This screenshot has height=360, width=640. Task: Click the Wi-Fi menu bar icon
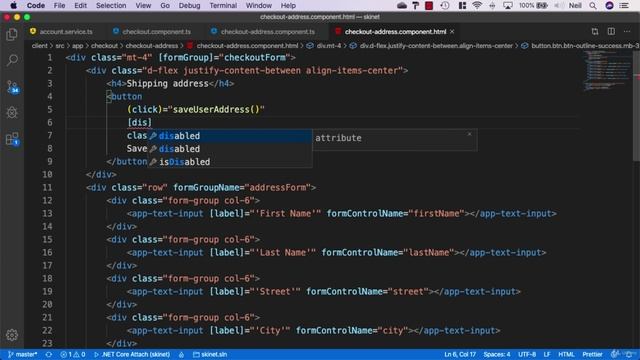(477, 5)
